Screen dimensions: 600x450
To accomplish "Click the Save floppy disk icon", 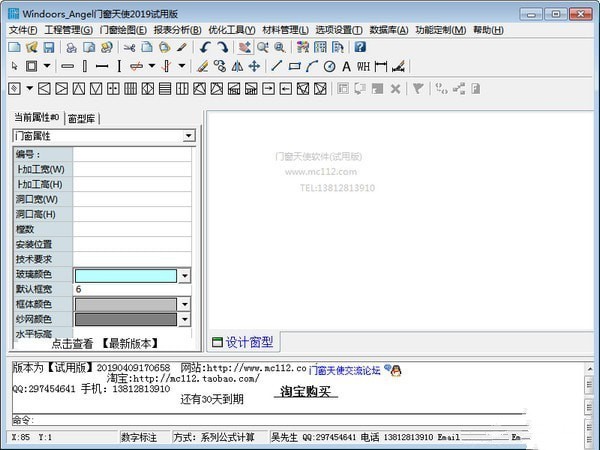I will pos(49,47).
